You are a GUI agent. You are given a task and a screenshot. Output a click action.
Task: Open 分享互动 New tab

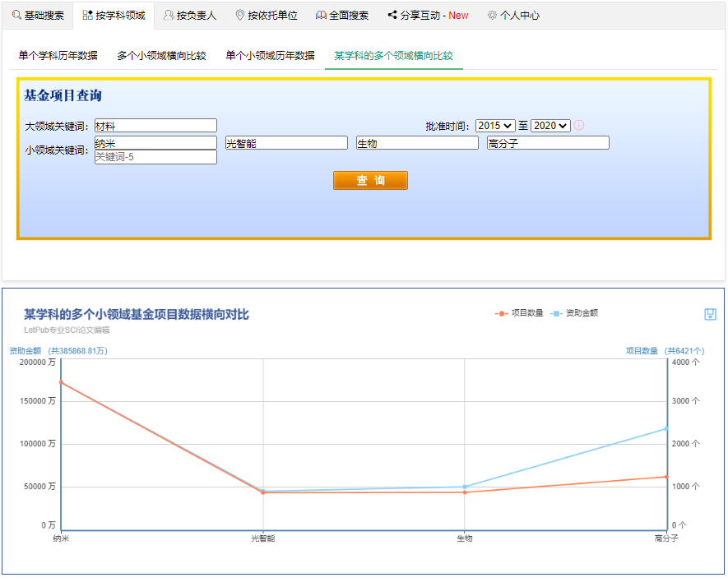click(x=428, y=16)
